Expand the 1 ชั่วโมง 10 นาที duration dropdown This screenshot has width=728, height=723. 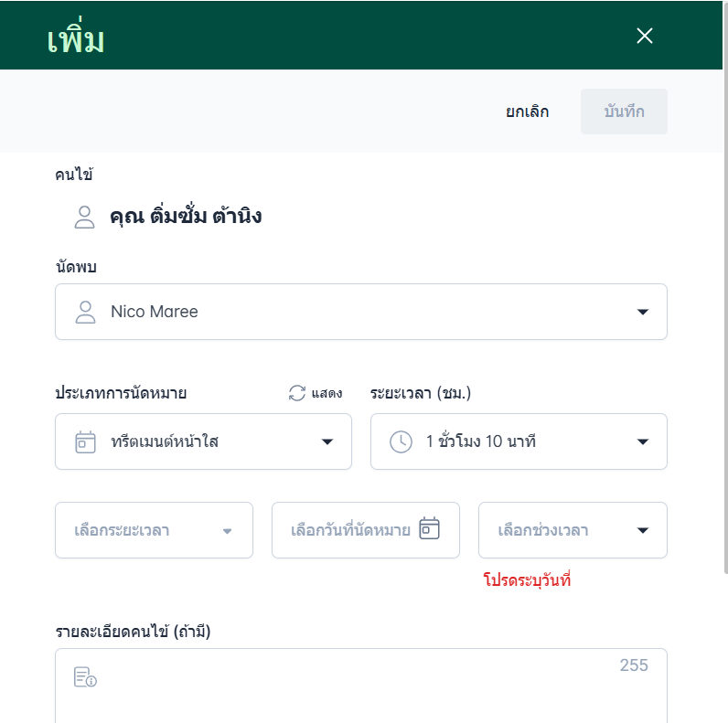click(642, 442)
